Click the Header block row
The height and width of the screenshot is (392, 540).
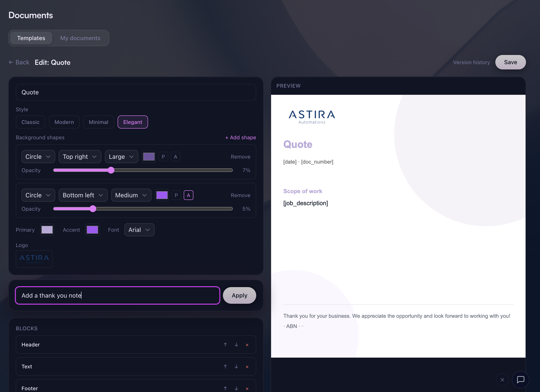[136, 345]
